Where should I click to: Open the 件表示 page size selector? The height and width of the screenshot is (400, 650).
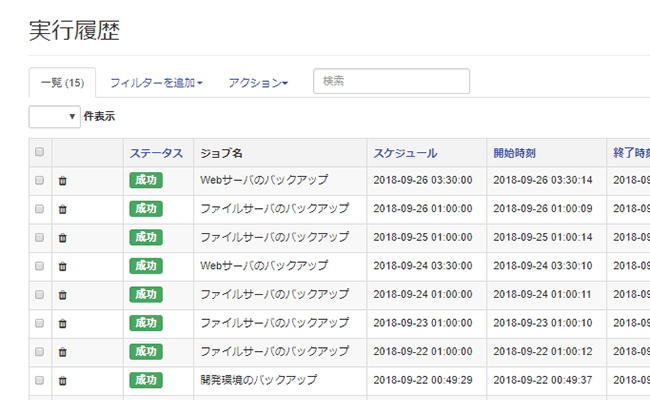pyautogui.click(x=55, y=117)
